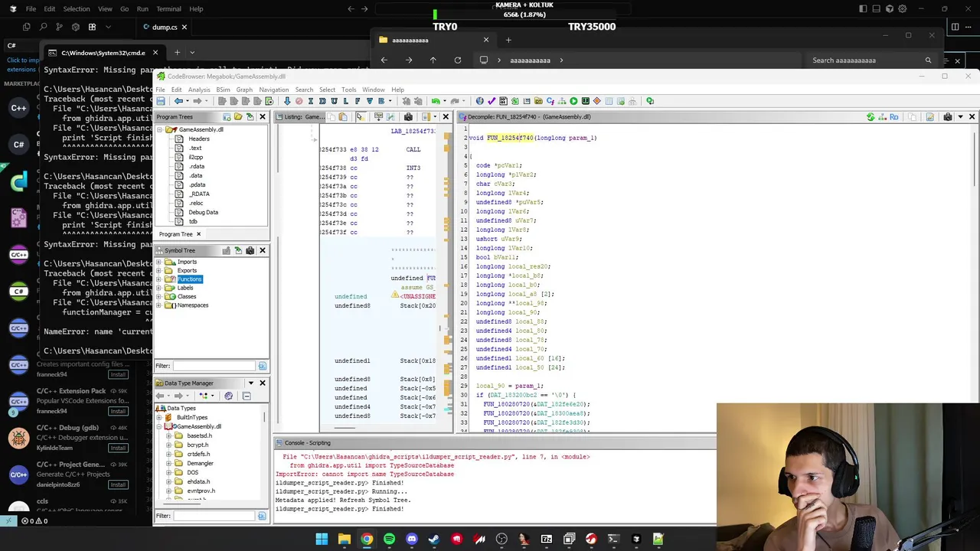Screen dimensions: 980x551
Task: Click Ghidra's red circle cancel toolbar icon
Action: pyautogui.click(x=299, y=101)
